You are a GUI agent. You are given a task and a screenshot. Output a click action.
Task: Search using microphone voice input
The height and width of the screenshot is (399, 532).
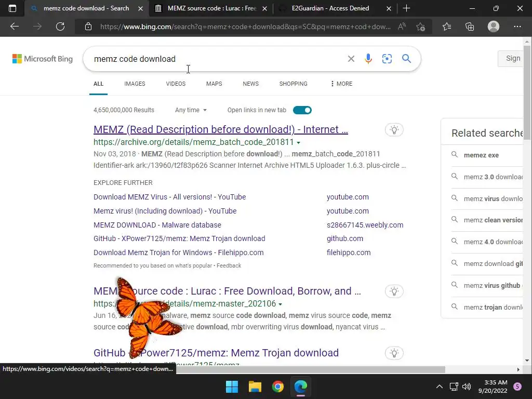pyautogui.click(x=368, y=59)
